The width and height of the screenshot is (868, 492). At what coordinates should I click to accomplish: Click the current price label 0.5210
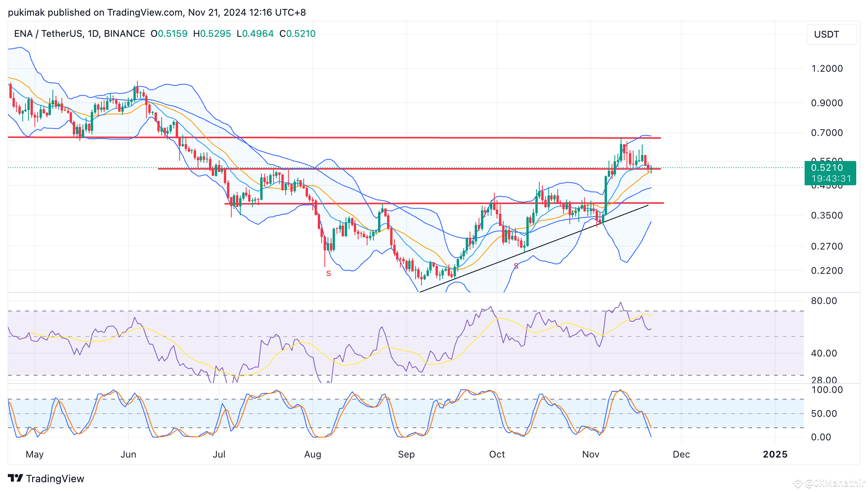click(827, 168)
